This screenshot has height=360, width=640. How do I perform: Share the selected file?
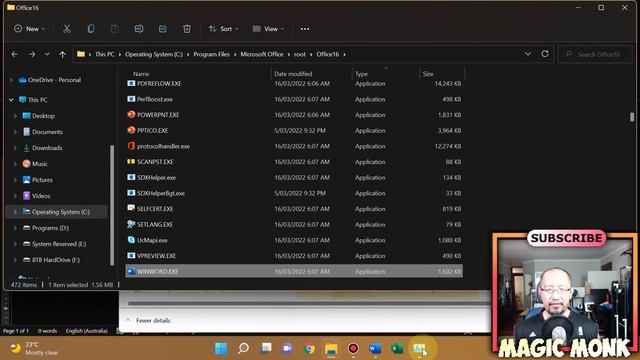pos(163,29)
